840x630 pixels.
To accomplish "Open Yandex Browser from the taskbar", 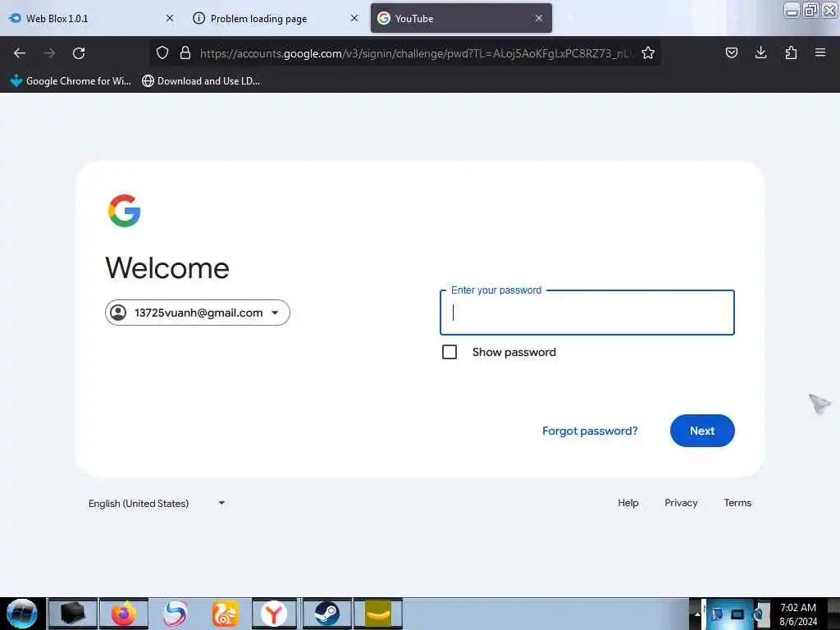I will 274,614.
